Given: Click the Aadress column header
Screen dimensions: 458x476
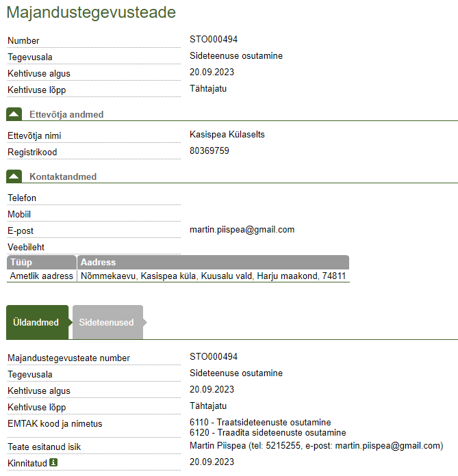Looking at the screenshot, I should click(x=213, y=262).
